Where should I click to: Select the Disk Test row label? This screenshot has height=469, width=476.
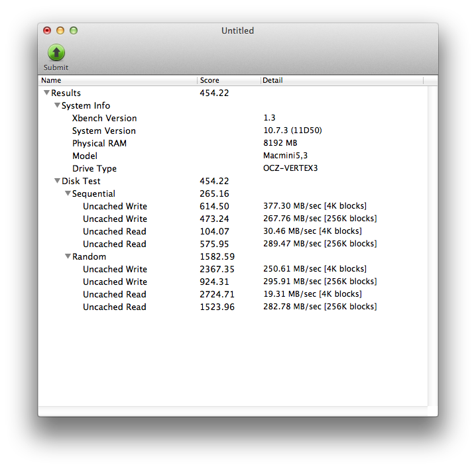pyautogui.click(x=81, y=181)
